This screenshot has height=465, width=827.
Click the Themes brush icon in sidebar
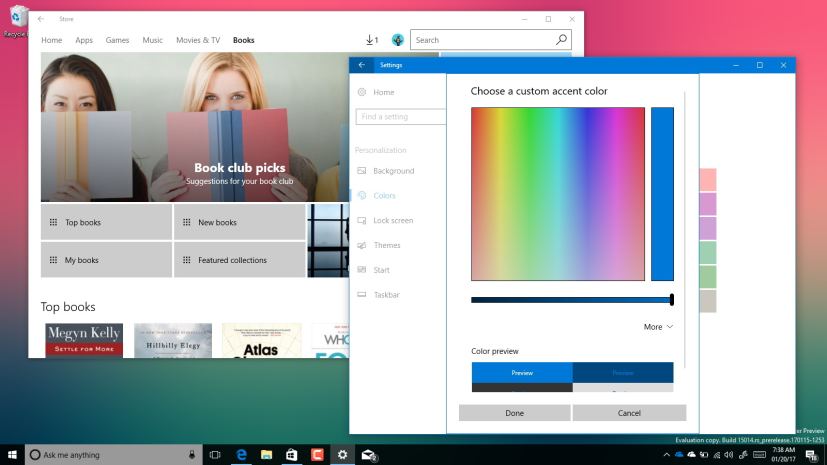(362, 245)
